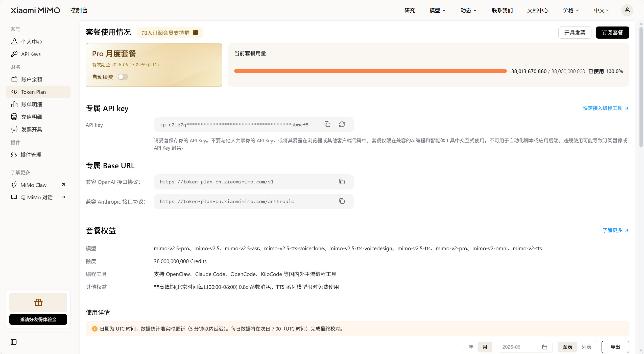This screenshot has height=354, width=644.
Task: Click the '38,000,000,000 Credits' value
Action: click(180, 261)
